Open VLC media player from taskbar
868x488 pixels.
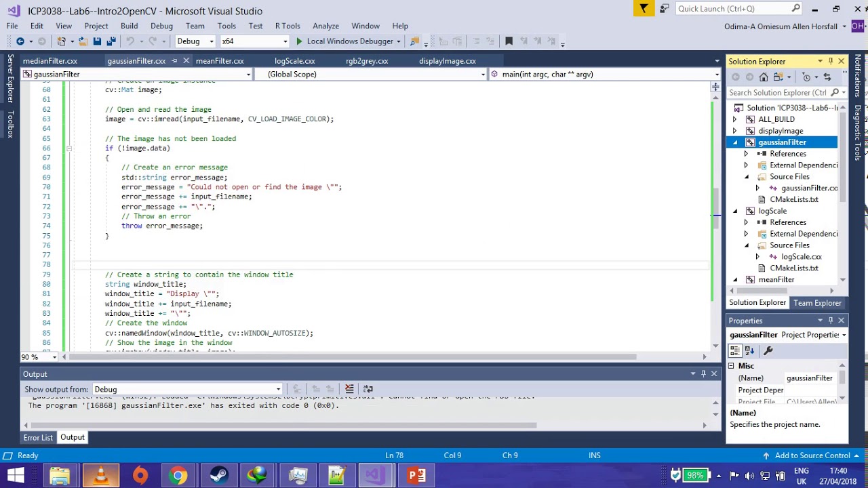101,475
